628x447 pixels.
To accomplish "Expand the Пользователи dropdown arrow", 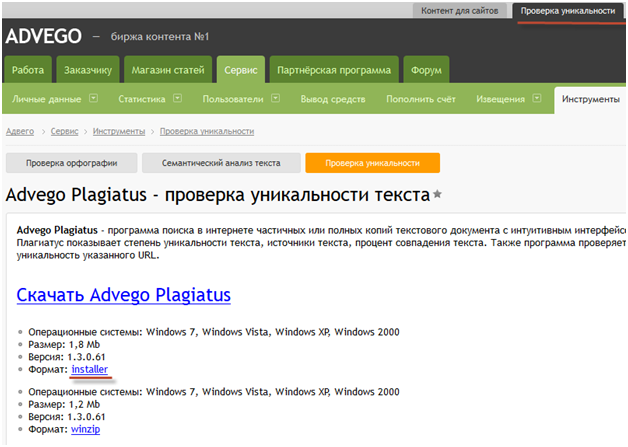I will click(276, 98).
